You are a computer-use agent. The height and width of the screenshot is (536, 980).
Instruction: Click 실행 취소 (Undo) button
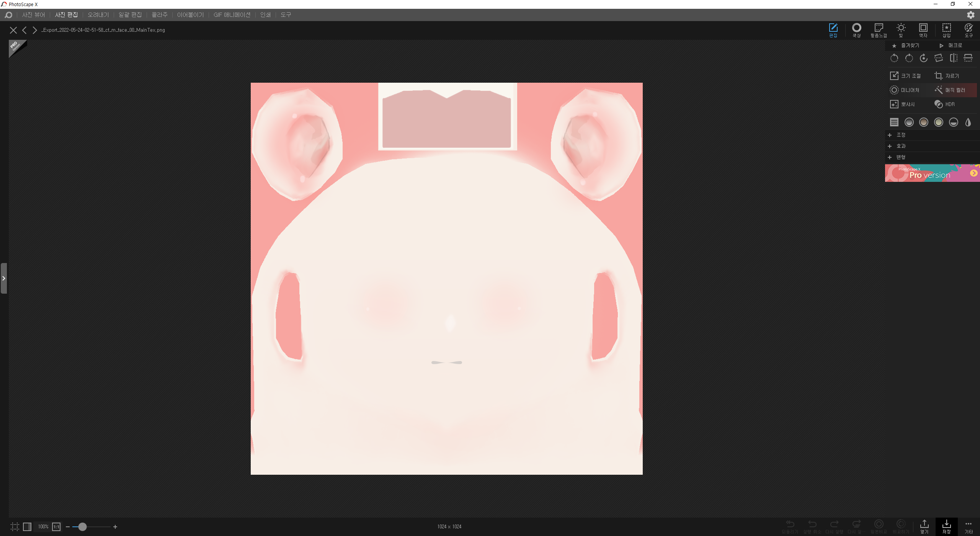[x=812, y=526]
